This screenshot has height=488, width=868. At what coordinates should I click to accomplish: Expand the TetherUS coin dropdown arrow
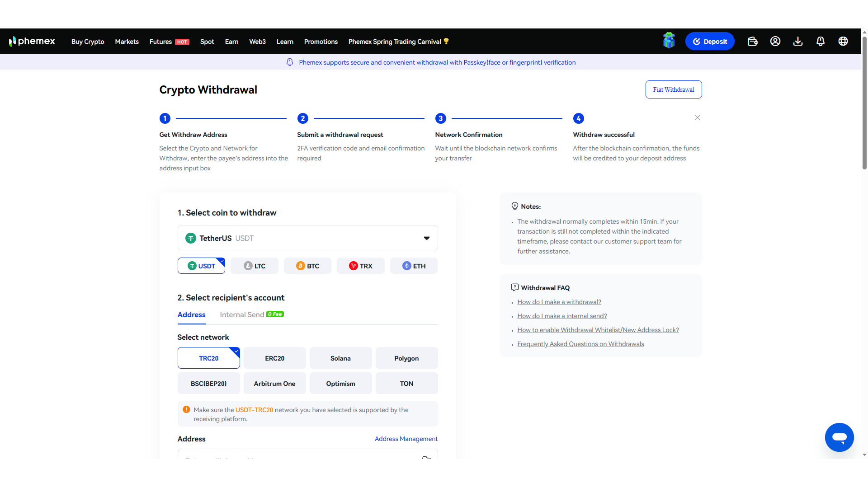[426, 238]
